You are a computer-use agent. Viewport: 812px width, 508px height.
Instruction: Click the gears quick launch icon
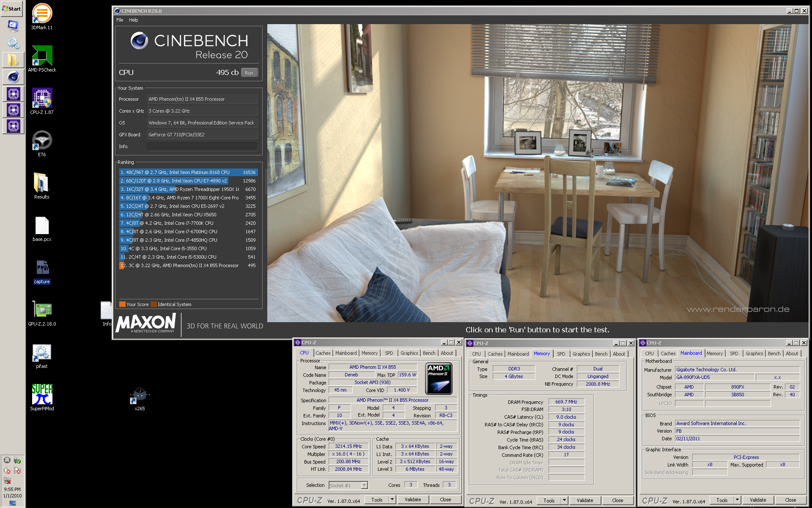(x=13, y=42)
